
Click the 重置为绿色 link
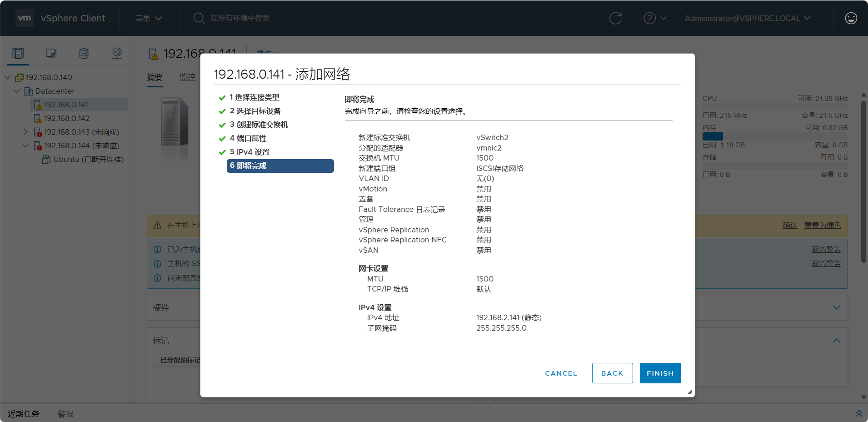[822, 226]
